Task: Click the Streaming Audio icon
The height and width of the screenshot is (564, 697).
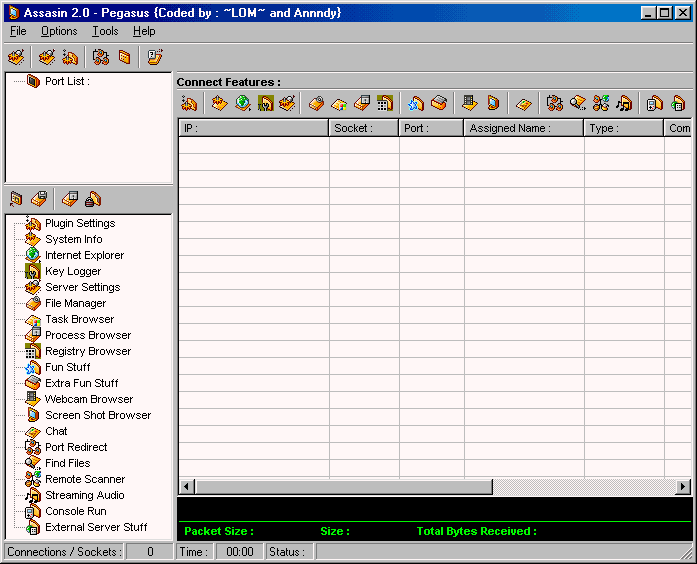Action: pos(32,495)
